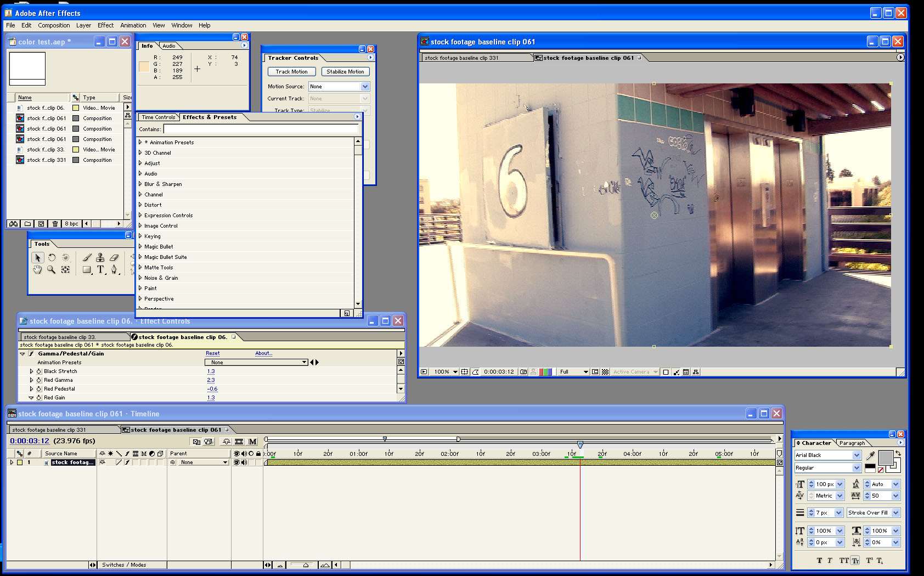924x576 pixels.
Task: Select the Pen tool
Action: pyautogui.click(x=114, y=269)
